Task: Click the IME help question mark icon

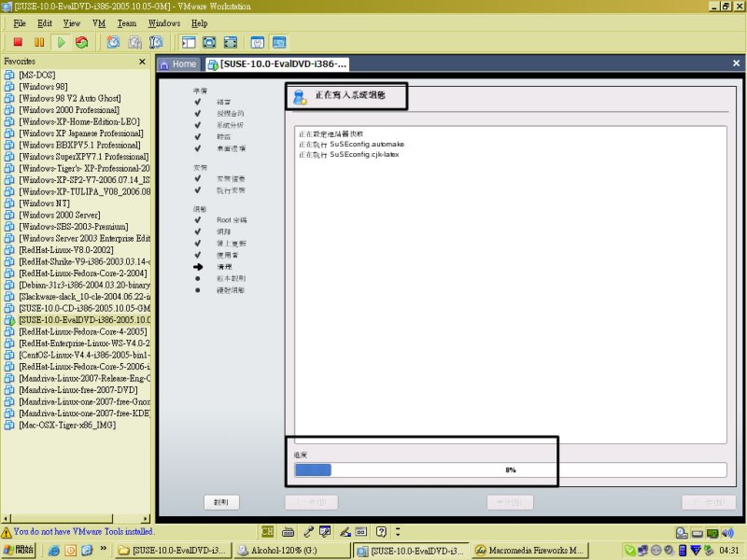Action: pos(381,531)
